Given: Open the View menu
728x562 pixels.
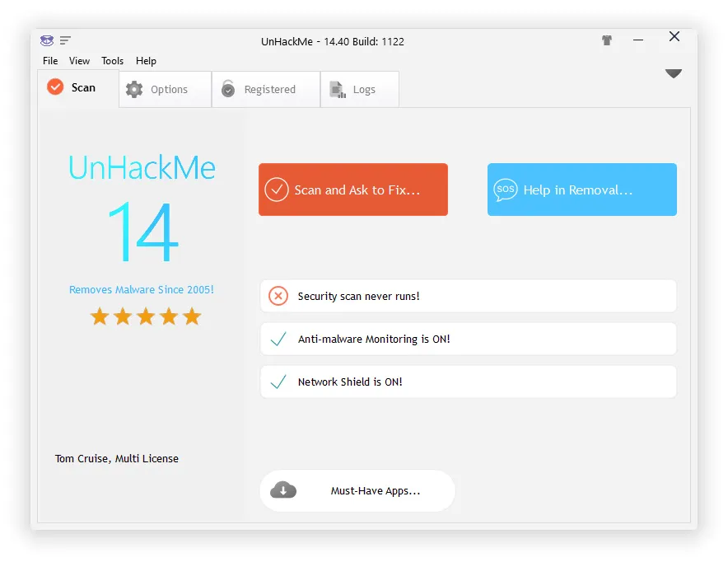Looking at the screenshot, I should [79, 61].
